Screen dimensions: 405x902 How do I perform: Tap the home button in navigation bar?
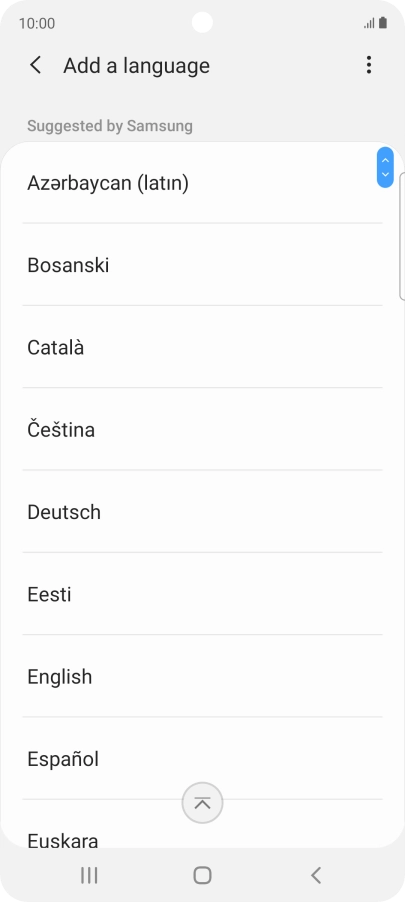pos(202,875)
